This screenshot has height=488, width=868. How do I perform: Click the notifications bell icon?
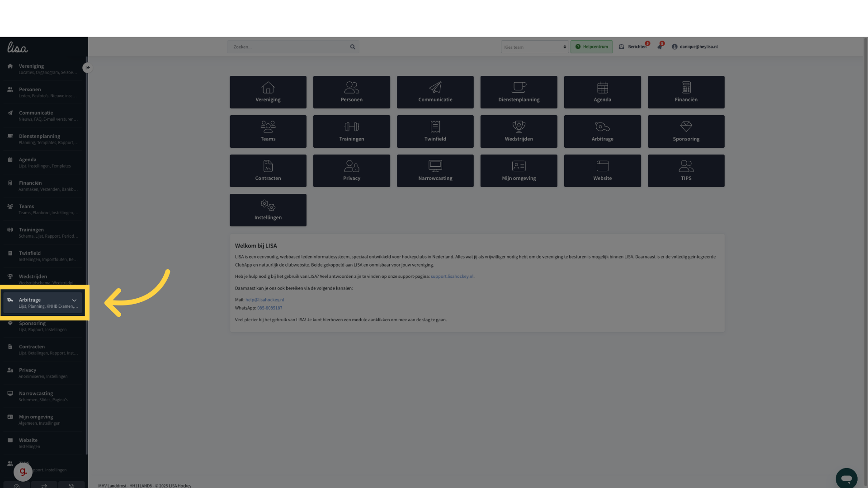[660, 47]
